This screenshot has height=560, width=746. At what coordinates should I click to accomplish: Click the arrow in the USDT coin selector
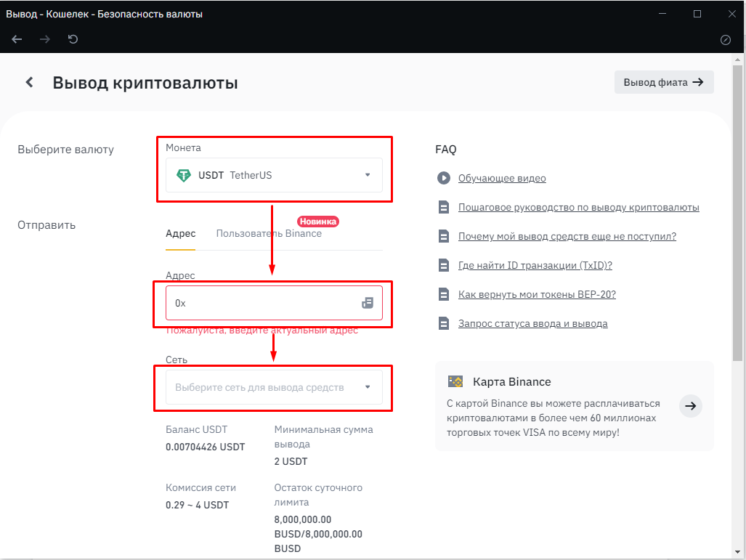368,174
